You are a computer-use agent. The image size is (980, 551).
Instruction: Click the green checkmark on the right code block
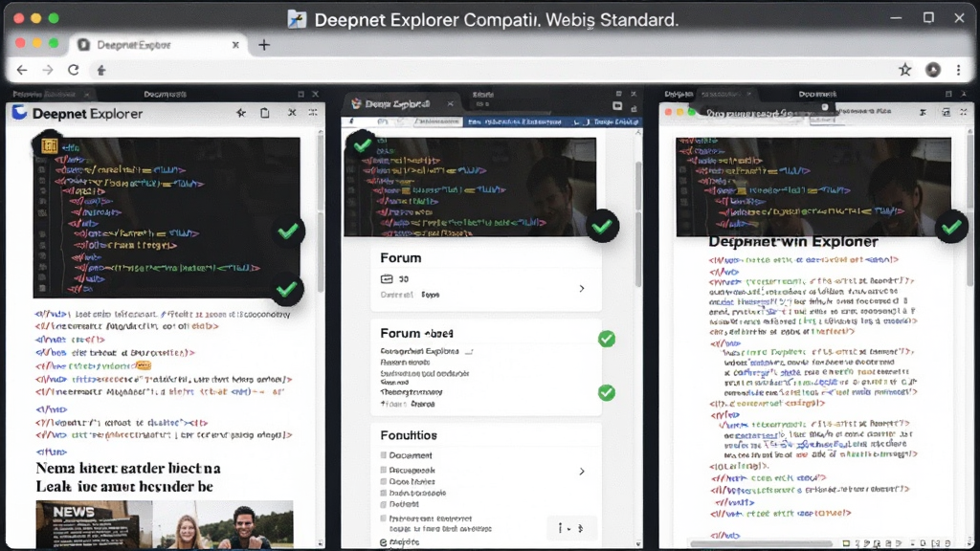coord(952,228)
